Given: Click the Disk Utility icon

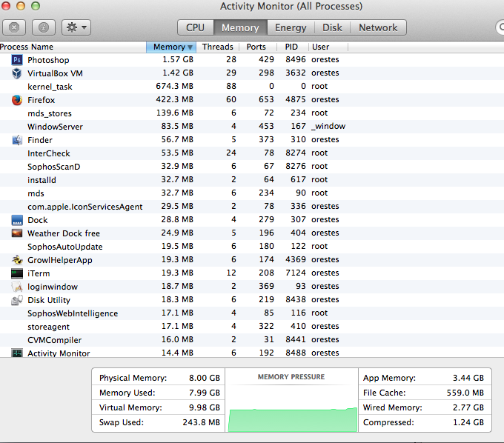Looking at the screenshot, I should (x=17, y=300).
